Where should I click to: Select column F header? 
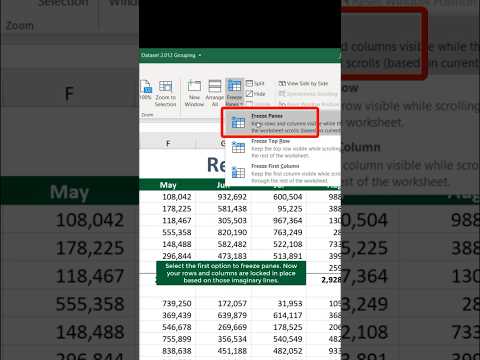(x=168, y=143)
